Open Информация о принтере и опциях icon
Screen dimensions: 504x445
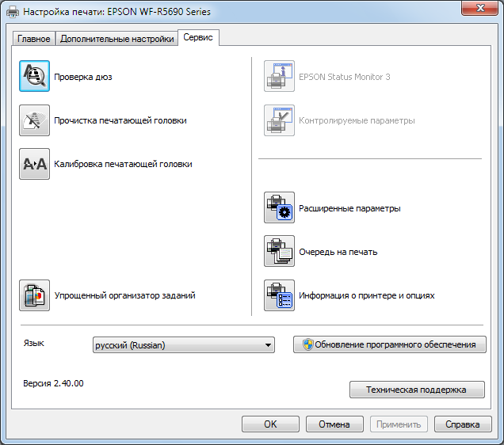pyautogui.click(x=279, y=295)
